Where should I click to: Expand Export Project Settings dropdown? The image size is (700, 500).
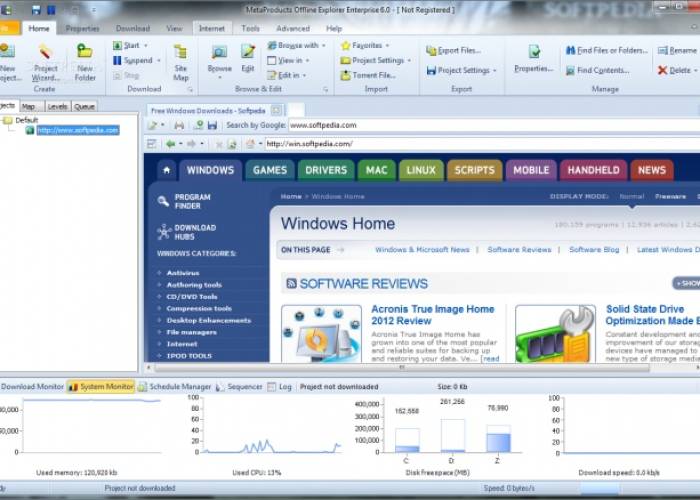[x=495, y=71]
